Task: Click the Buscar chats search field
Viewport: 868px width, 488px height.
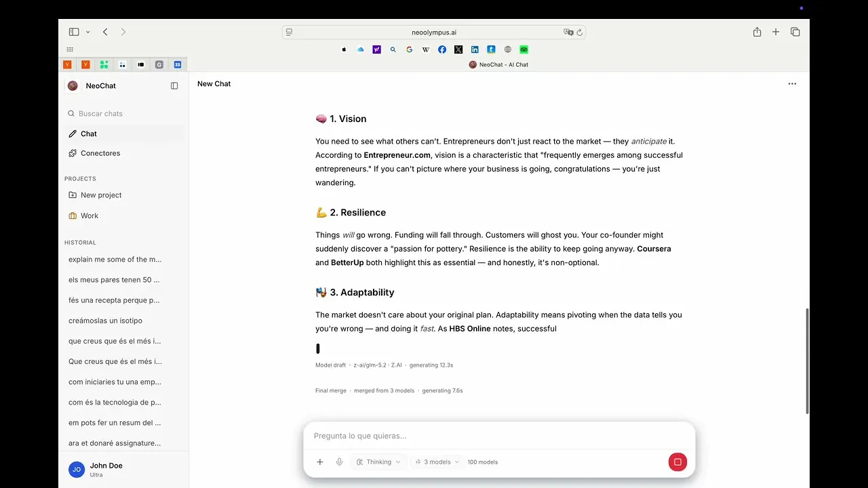Action: click(123, 113)
